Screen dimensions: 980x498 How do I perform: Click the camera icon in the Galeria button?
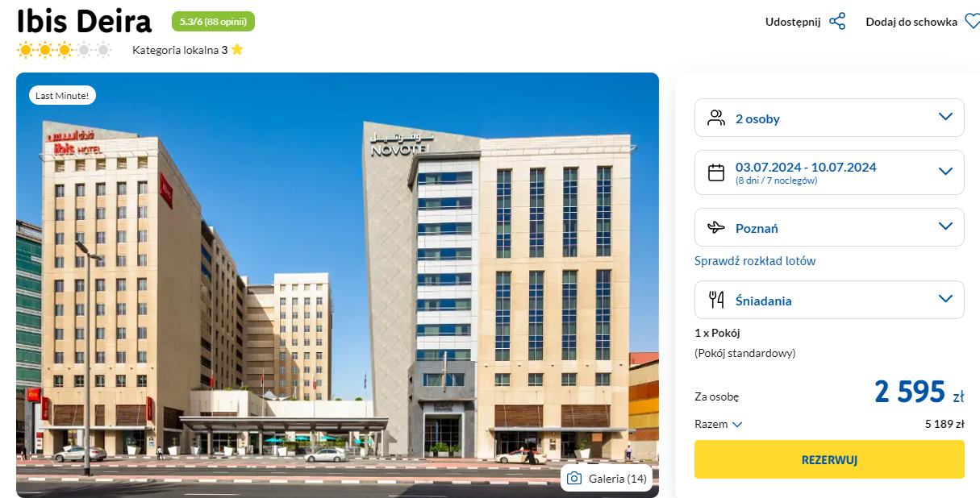[x=574, y=479]
